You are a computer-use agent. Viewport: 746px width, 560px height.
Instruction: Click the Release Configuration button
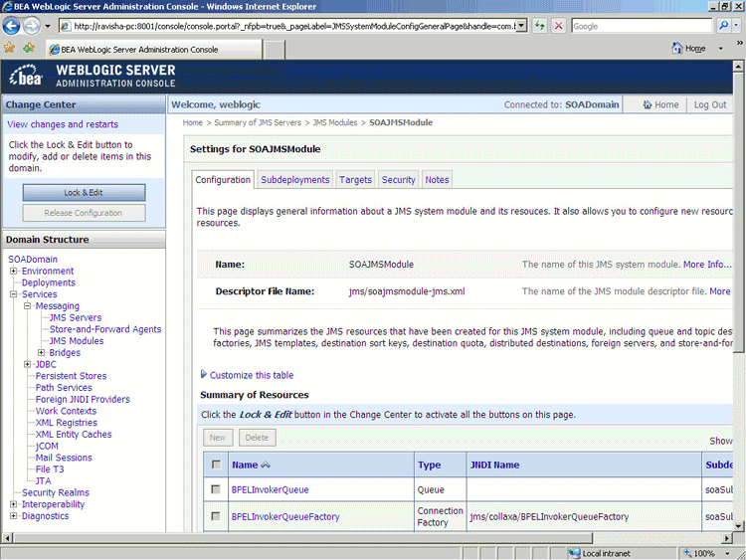(x=84, y=213)
